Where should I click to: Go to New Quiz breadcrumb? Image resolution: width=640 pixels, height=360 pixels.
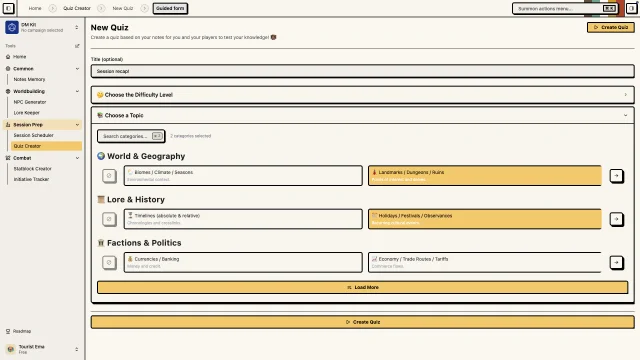[x=122, y=8]
